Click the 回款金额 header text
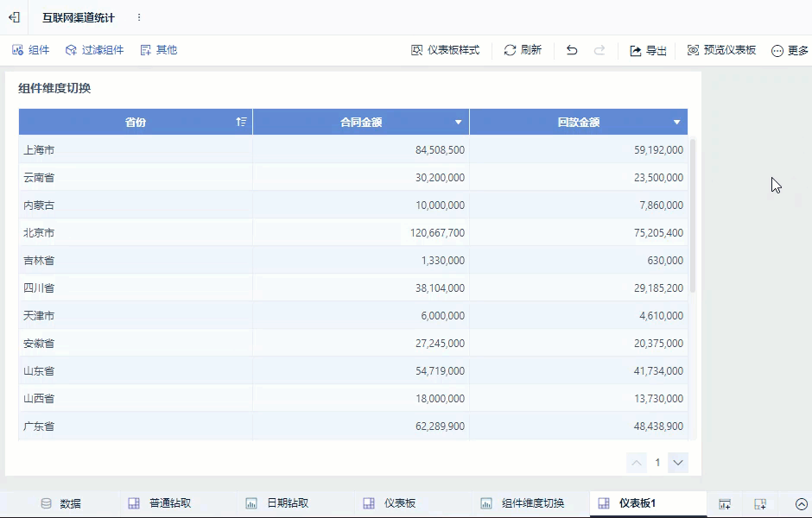 click(x=579, y=122)
